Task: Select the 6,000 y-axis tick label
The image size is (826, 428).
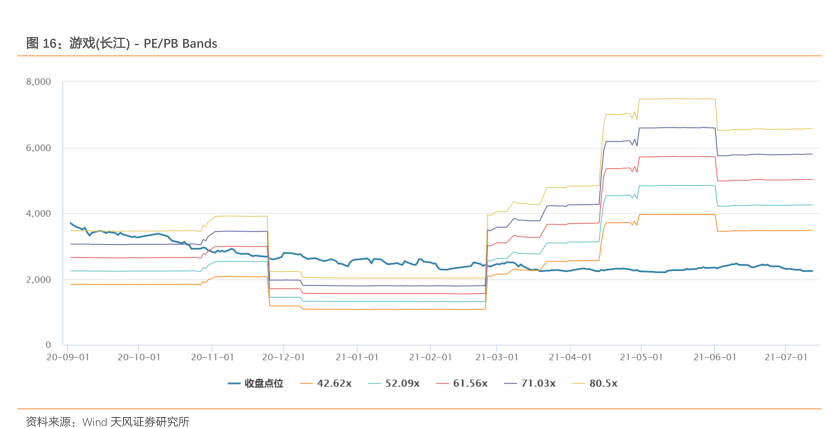Action: click(38, 148)
